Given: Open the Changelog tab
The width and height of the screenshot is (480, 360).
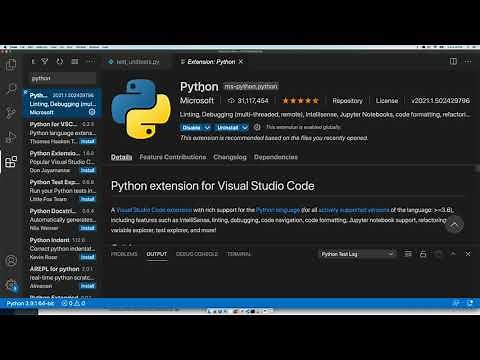Looking at the screenshot, I should point(230,157).
